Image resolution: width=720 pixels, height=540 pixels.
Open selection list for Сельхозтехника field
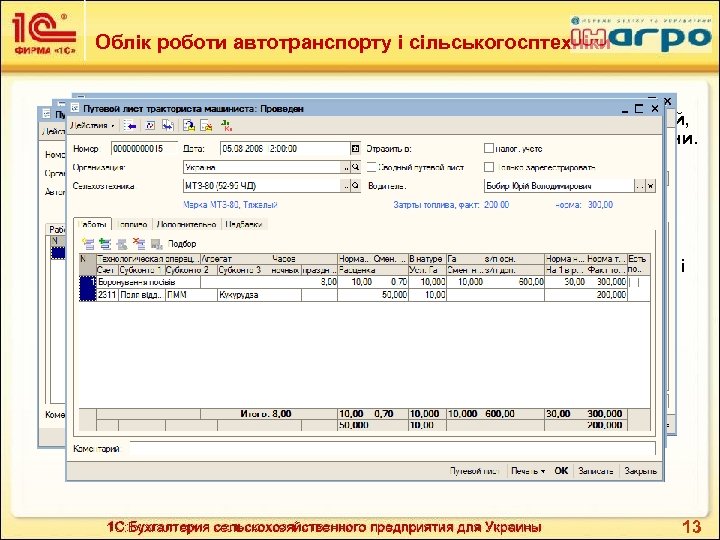pyautogui.click(x=346, y=186)
